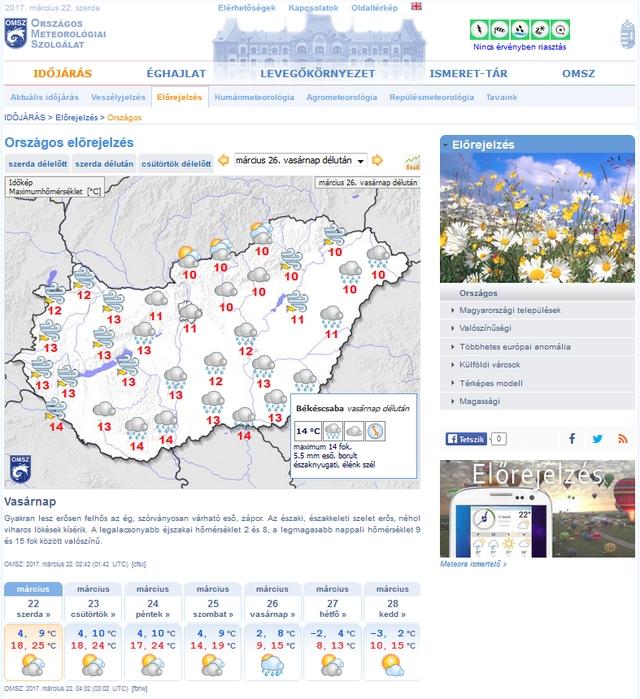This screenshot has width=640, height=699.
Task: Open Elérhetőségek link at top
Action: (246, 8)
